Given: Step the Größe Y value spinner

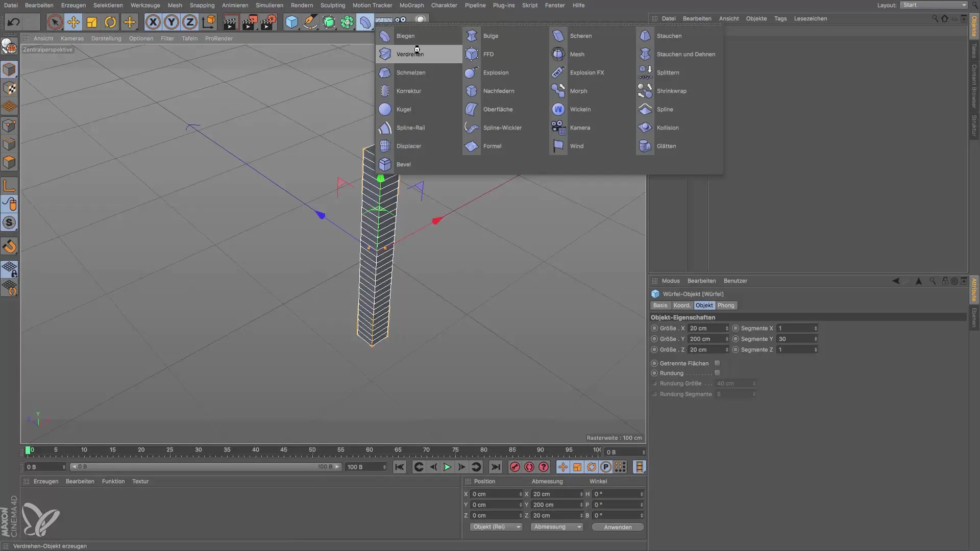Looking at the screenshot, I should click(727, 339).
